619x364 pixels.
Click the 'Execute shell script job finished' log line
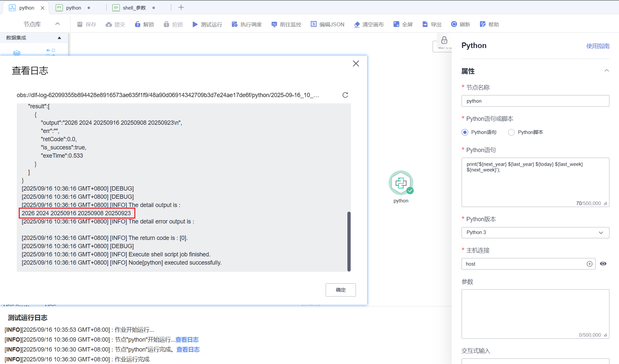pyautogui.click(x=116, y=254)
